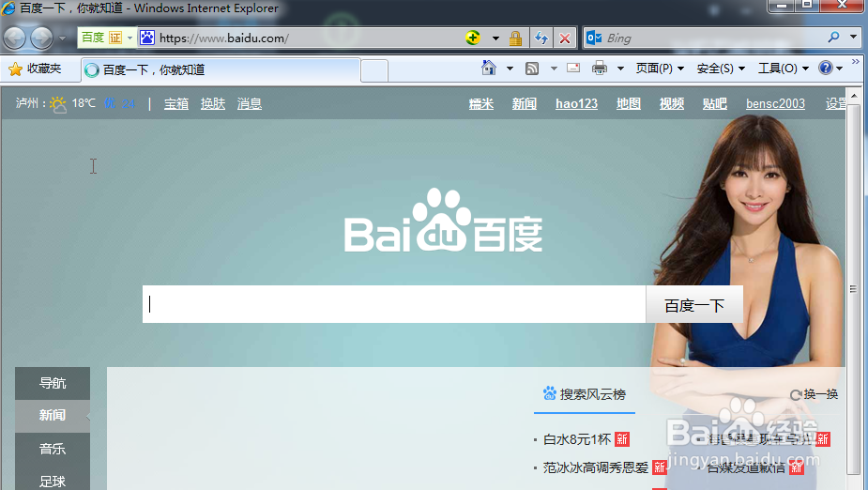Viewport: 868px width, 490px height.
Task: Expand the command bar overflow chevron
Action: pyautogui.click(x=856, y=61)
